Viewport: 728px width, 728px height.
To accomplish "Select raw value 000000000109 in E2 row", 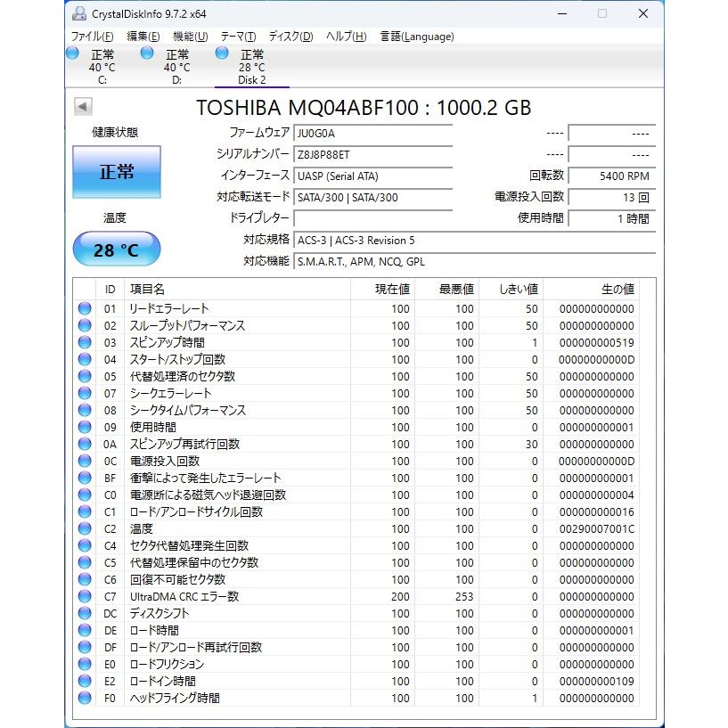I will 597,681.
